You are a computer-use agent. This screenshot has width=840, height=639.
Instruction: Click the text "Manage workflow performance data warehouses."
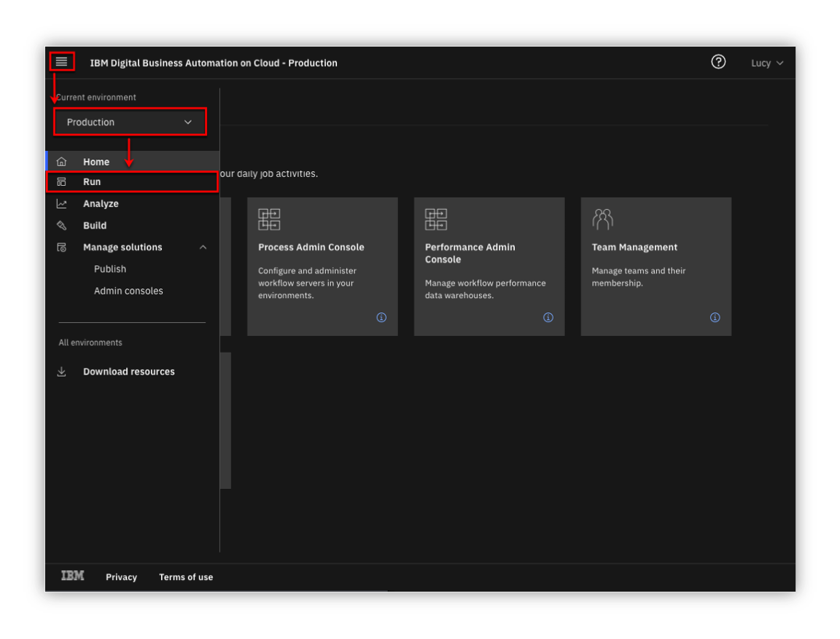(x=486, y=289)
